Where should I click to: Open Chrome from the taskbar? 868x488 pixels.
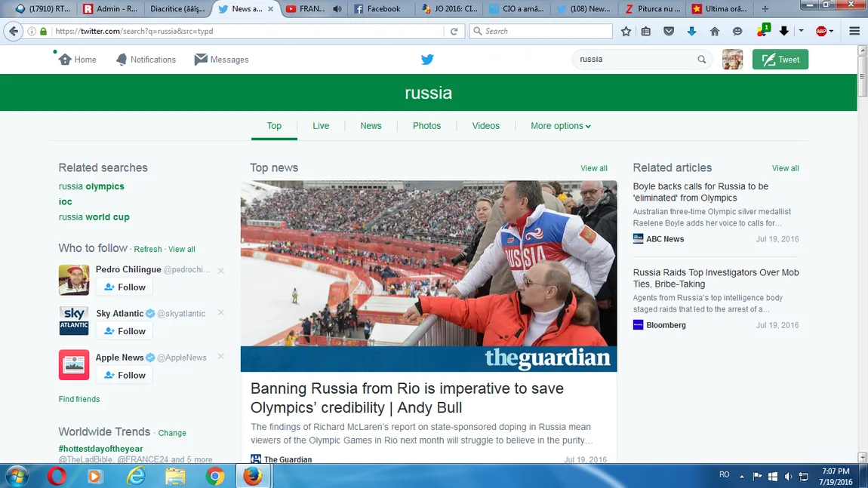pyautogui.click(x=214, y=476)
